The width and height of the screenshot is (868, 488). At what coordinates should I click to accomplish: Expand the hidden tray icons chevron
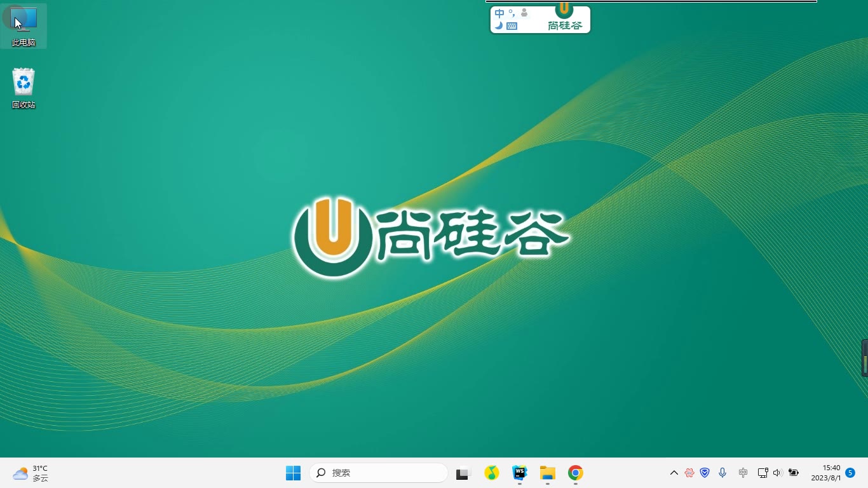point(674,473)
